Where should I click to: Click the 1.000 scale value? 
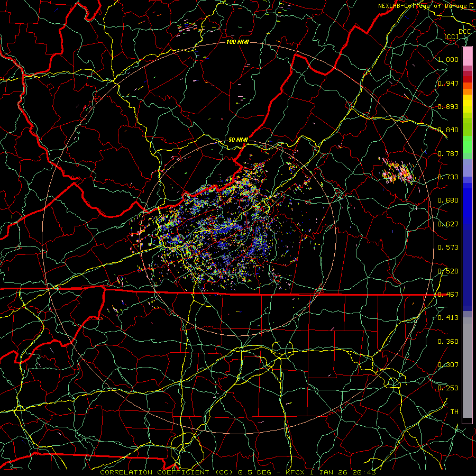(x=448, y=59)
